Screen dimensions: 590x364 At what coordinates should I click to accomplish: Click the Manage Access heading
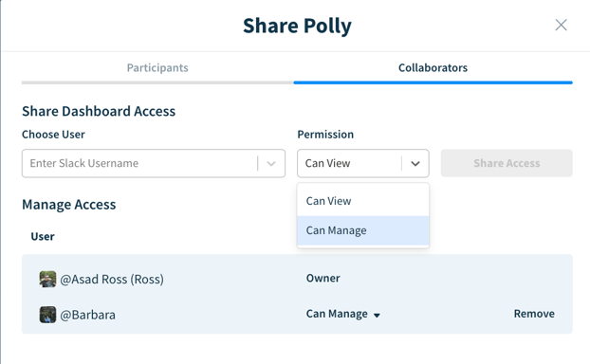pos(69,205)
